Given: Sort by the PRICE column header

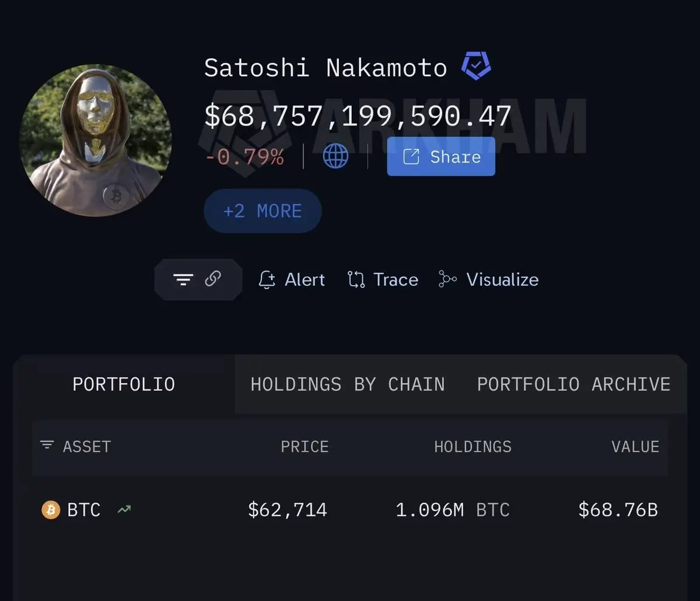Looking at the screenshot, I should 304,447.
